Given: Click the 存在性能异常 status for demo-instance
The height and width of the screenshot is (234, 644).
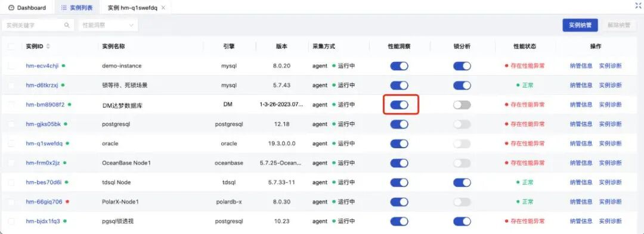Looking at the screenshot, I should [525, 65].
